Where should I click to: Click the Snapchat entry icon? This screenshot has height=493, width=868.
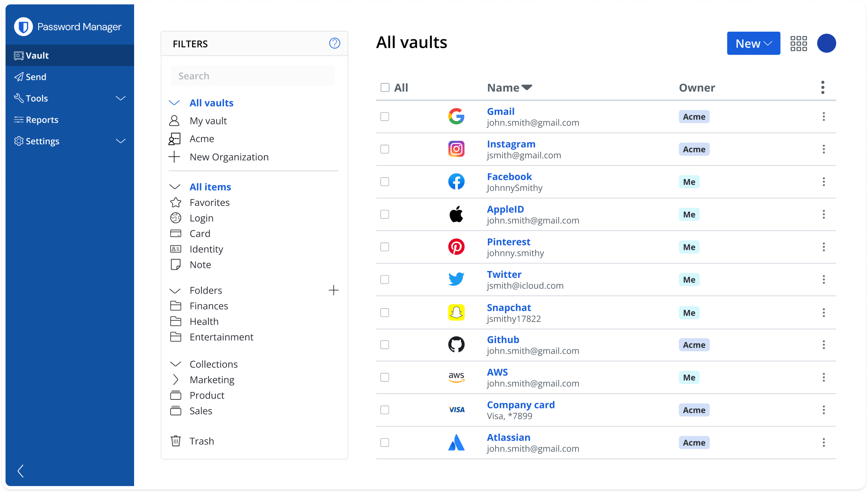(x=456, y=312)
